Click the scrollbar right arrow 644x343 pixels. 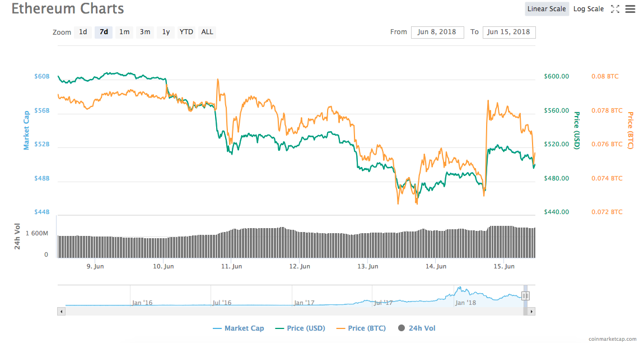click(531, 310)
